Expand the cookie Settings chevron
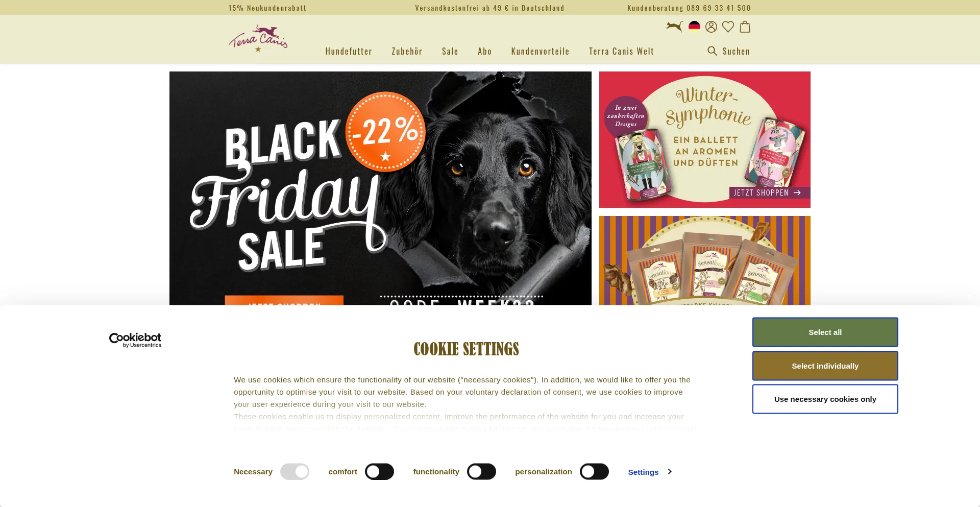This screenshot has width=980, height=507. 670,471
